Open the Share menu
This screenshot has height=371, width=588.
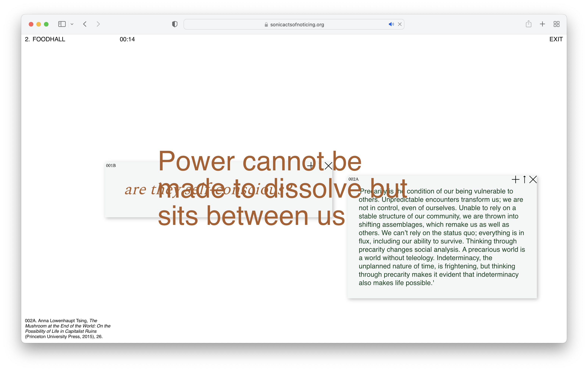[528, 24]
